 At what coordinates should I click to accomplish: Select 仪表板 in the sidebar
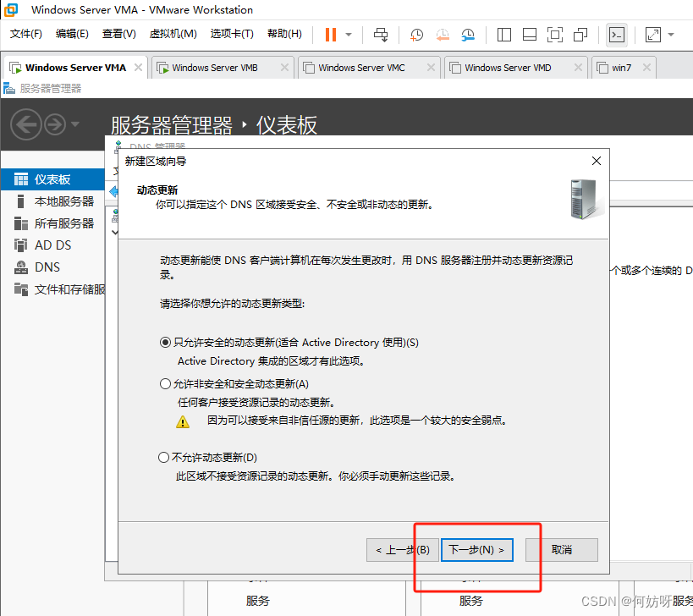(52, 179)
